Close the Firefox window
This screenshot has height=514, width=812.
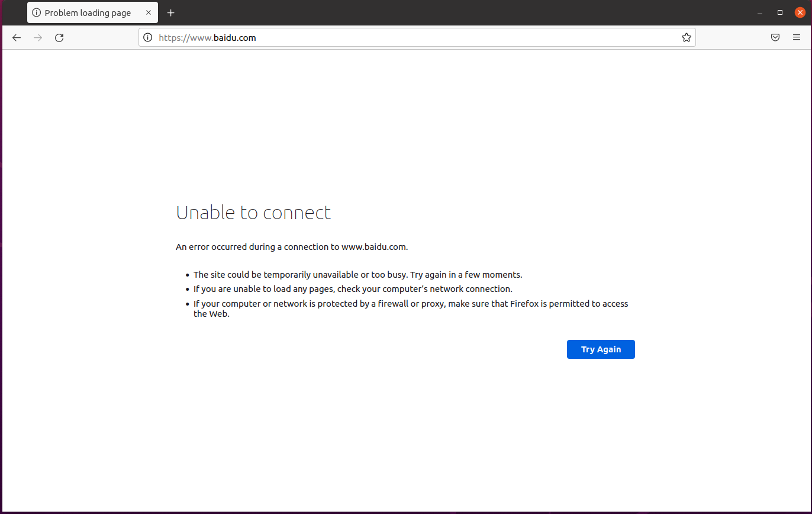[x=800, y=12]
